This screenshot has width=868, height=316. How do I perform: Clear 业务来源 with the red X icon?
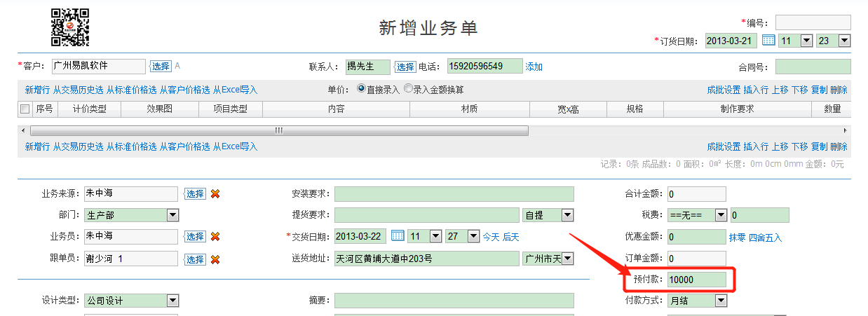point(215,194)
